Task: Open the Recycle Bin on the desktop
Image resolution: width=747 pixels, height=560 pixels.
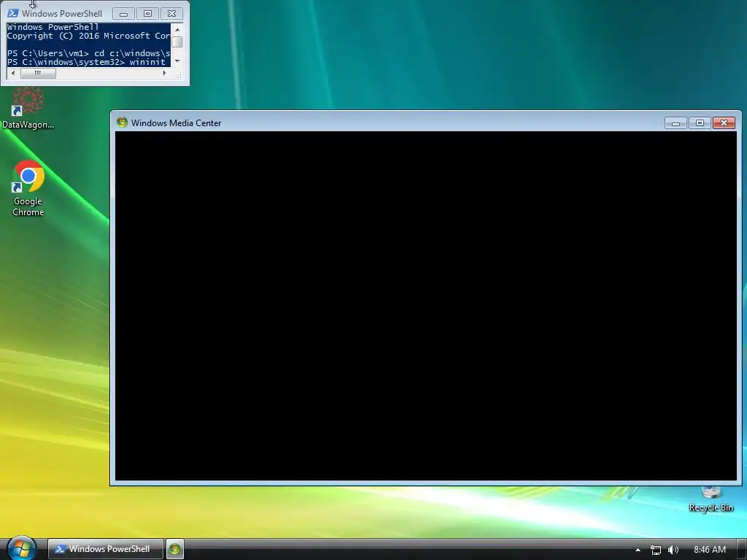Action: tap(711, 499)
